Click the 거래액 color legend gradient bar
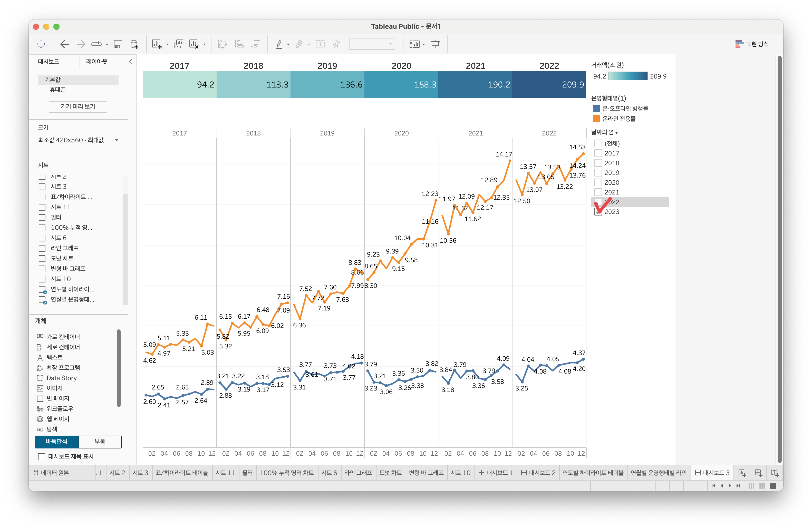 coord(627,76)
